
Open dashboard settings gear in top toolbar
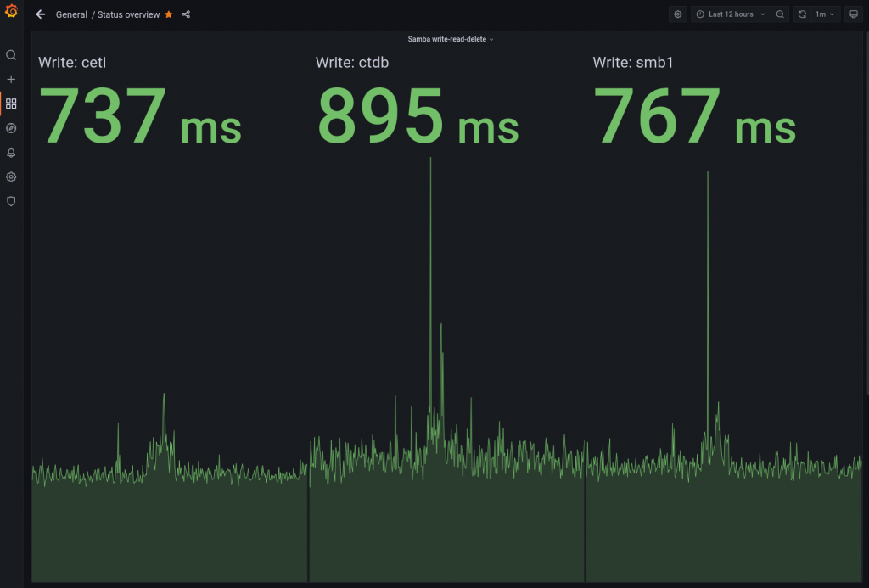677,14
